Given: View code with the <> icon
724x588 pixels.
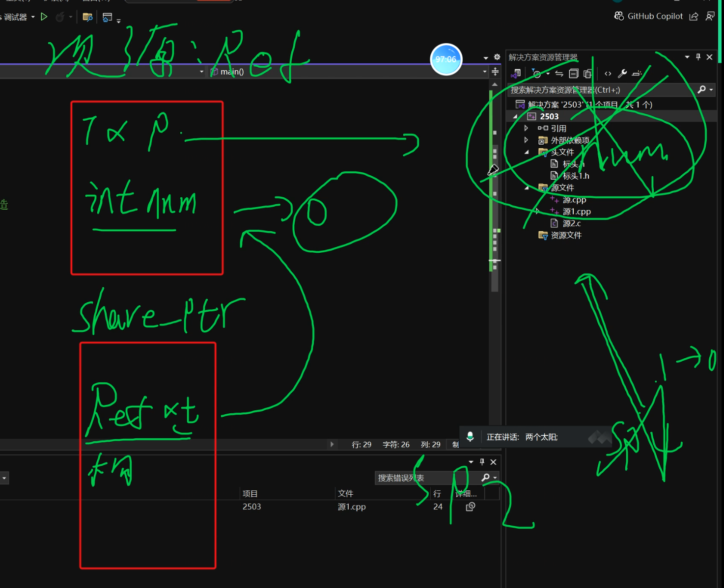Looking at the screenshot, I should pyautogui.click(x=608, y=74).
